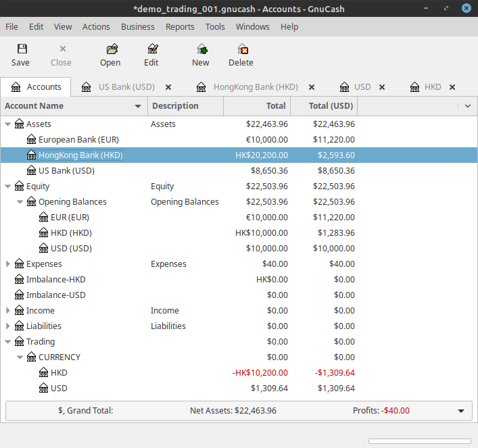Screen dimensions: 478x448
Task: Click the Edit account toolbar icon
Action: pos(152,49)
